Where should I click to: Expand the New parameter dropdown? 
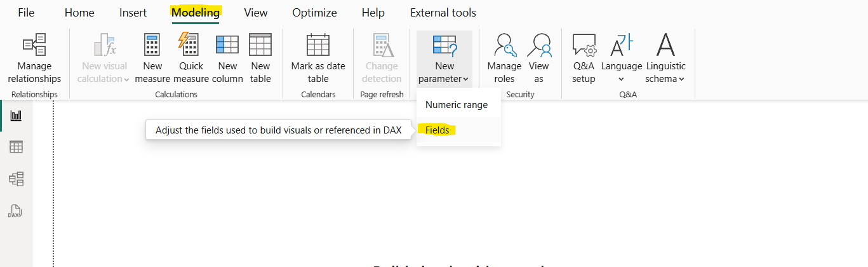point(444,59)
